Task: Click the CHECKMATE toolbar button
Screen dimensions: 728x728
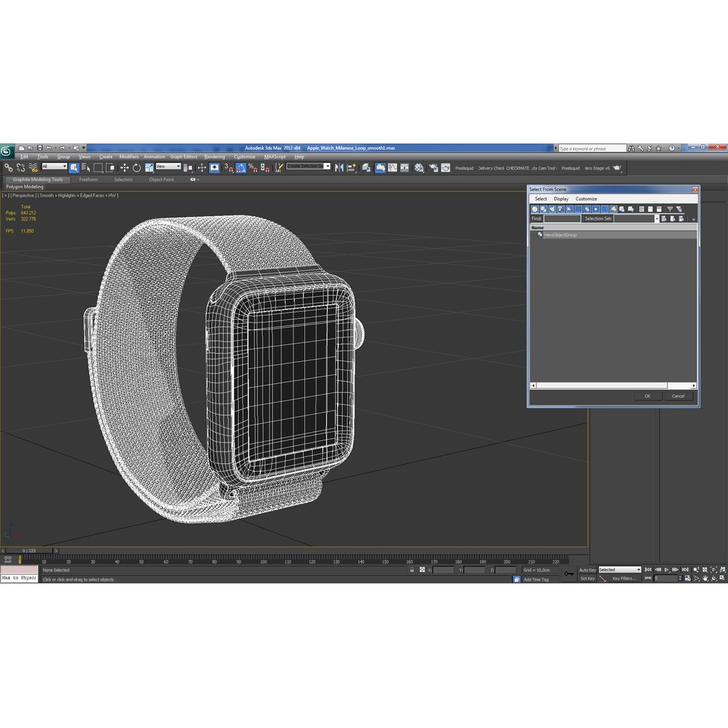Action: [x=518, y=168]
